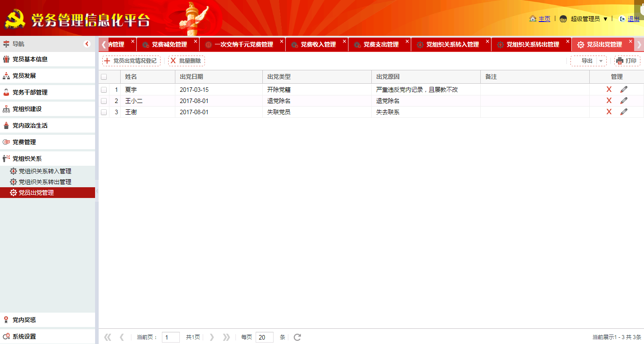Check the checkbox for row 2 王小二
The width and height of the screenshot is (644, 344).
point(104,100)
